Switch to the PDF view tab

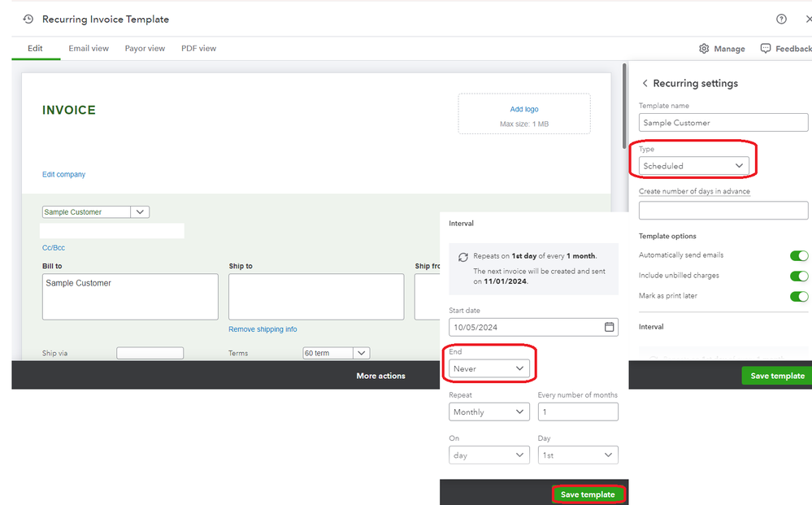pos(198,48)
